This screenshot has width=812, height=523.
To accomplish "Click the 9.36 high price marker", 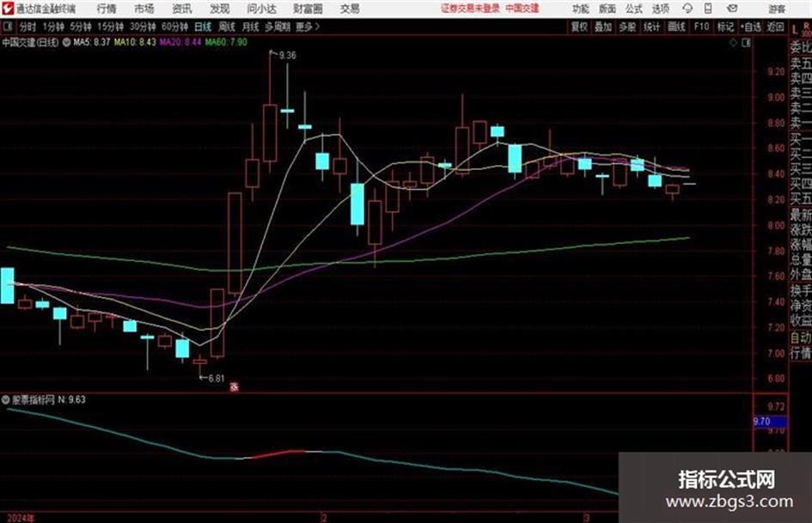I will click(x=287, y=55).
